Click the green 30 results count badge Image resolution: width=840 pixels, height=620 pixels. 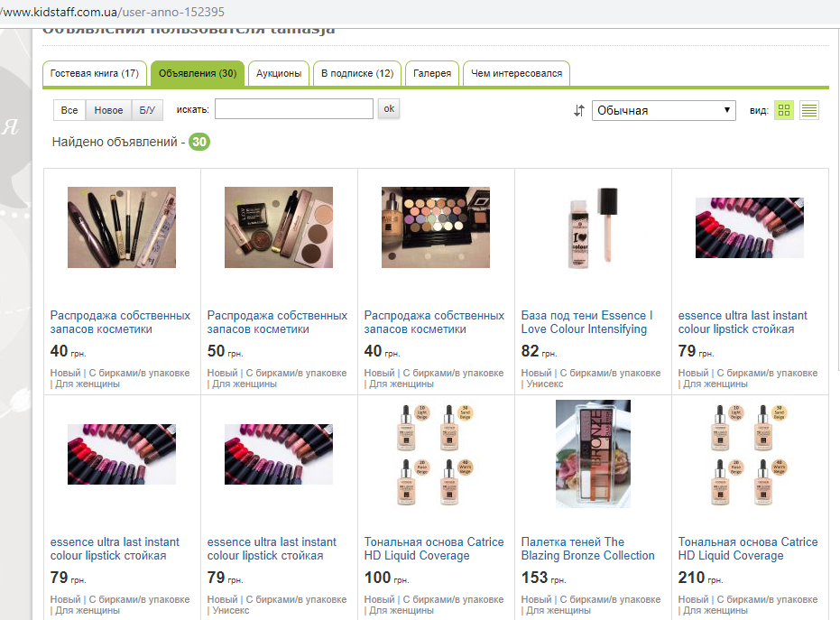click(x=199, y=142)
